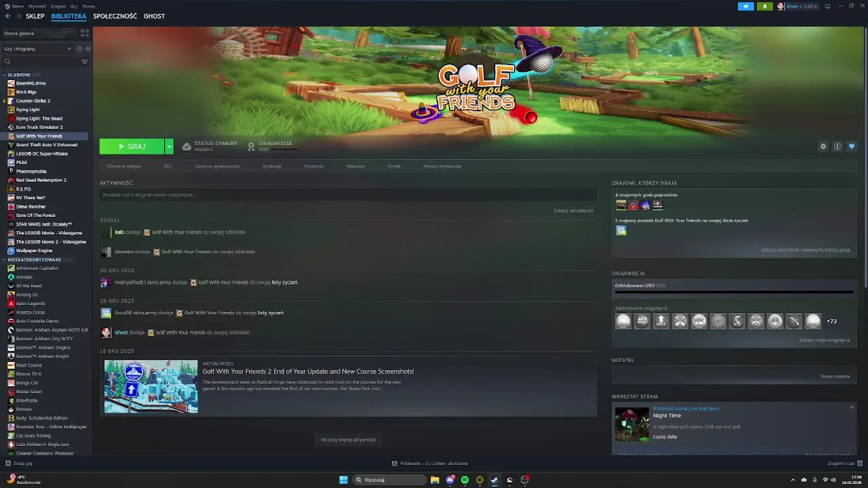Click the achievements star icon beside Osiągnięcia
Viewport: 868px width, 488px height.
(252, 146)
